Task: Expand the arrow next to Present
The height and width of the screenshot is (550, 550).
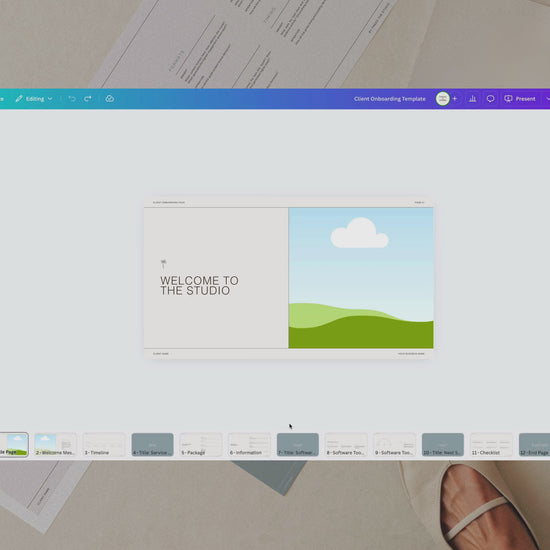Action: (x=547, y=99)
